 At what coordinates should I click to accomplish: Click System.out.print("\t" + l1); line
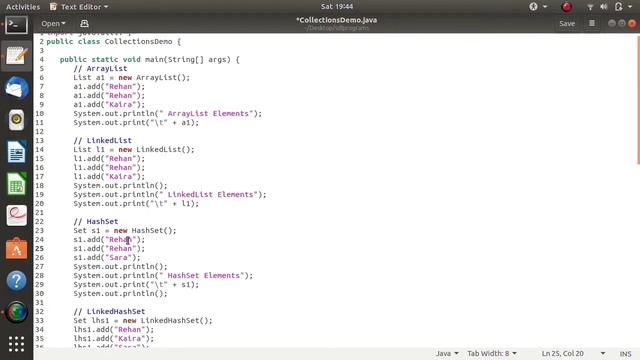coord(136,204)
